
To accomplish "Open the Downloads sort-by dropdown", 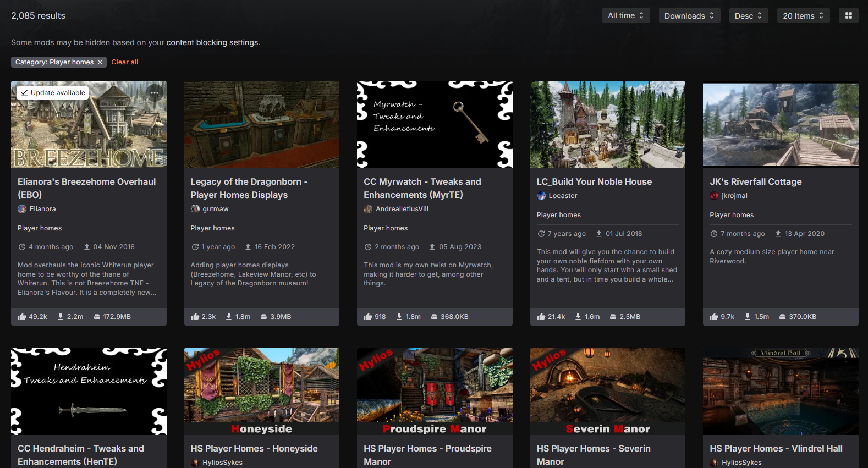I will click(689, 15).
